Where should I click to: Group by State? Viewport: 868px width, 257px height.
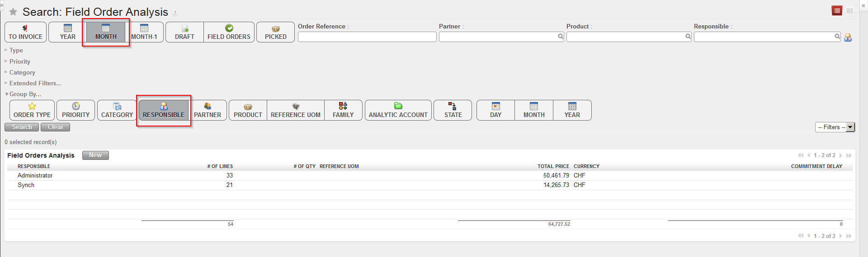453,110
